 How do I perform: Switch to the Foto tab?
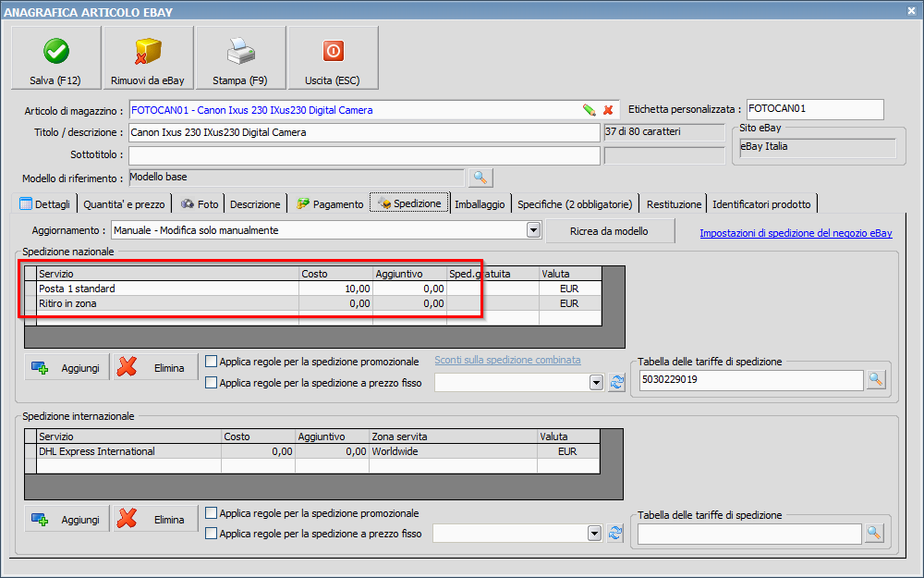click(200, 204)
